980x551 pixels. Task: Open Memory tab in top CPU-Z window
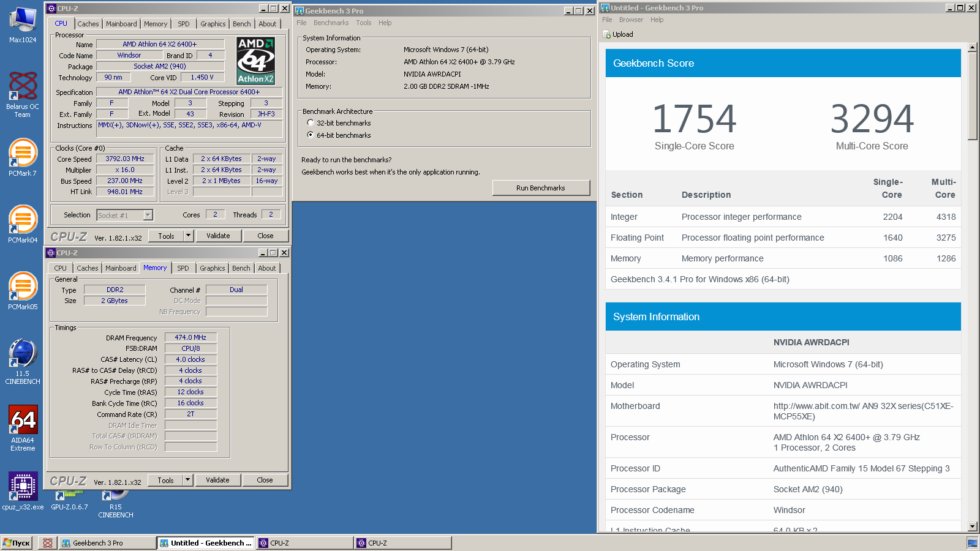point(156,24)
